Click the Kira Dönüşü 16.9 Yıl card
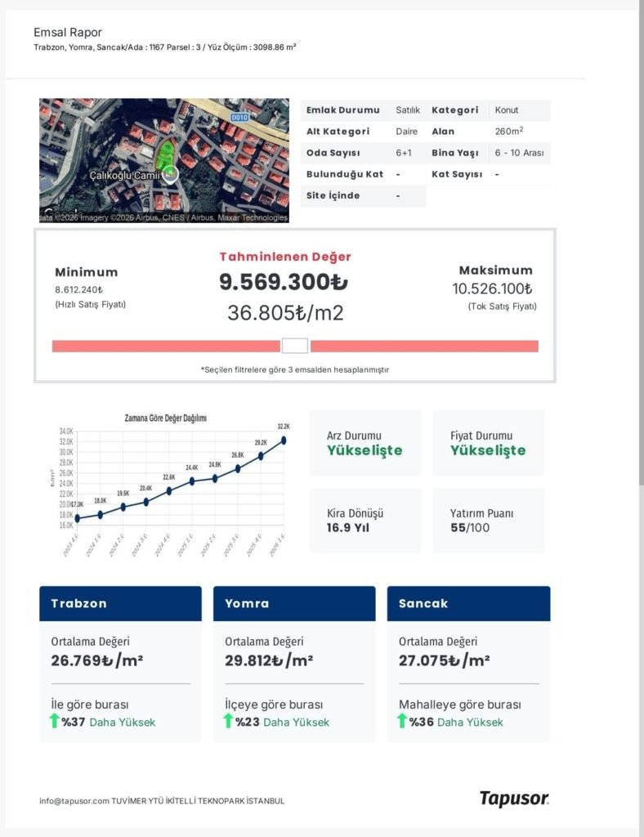This screenshot has width=644, height=837. click(x=365, y=521)
